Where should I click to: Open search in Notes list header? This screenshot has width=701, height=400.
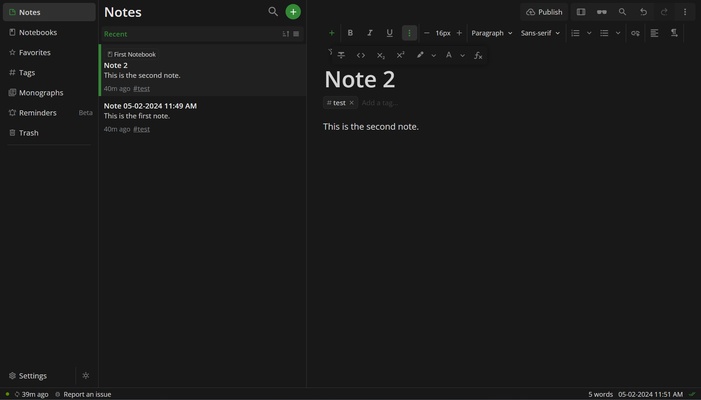pos(273,12)
